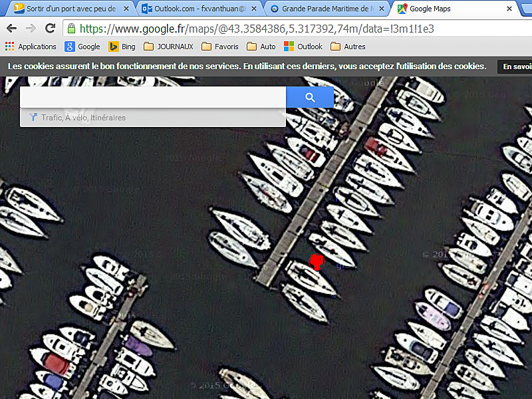Click the browser forward arrow
The image size is (532, 399).
pyautogui.click(x=31, y=29)
